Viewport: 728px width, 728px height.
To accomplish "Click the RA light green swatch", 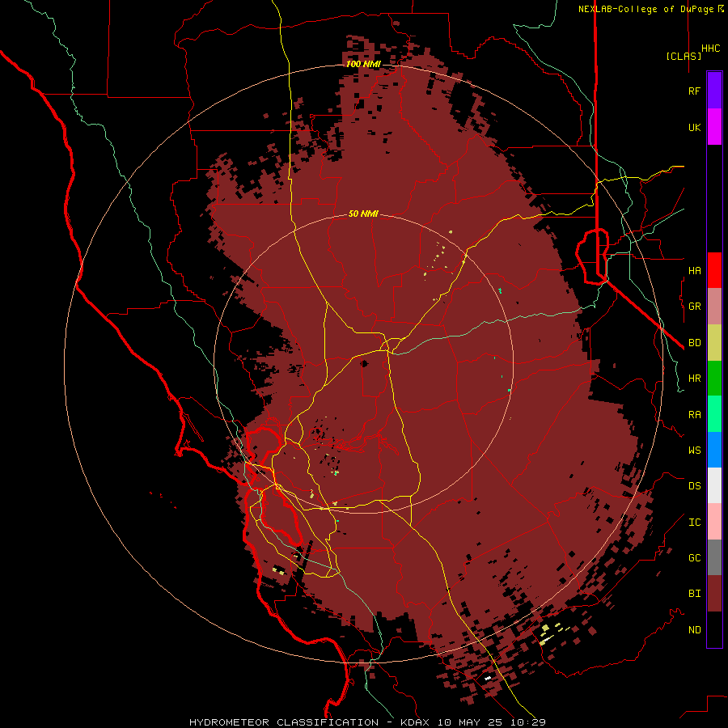I will pyautogui.click(x=714, y=414).
